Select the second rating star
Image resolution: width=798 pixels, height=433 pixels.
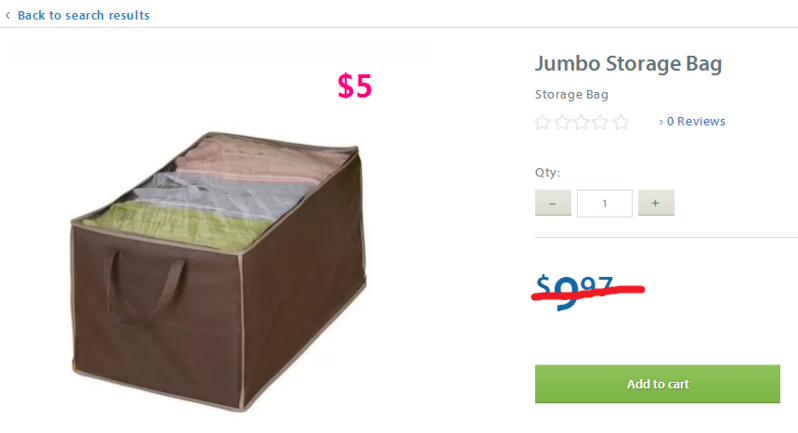click(x=562, y=122)
